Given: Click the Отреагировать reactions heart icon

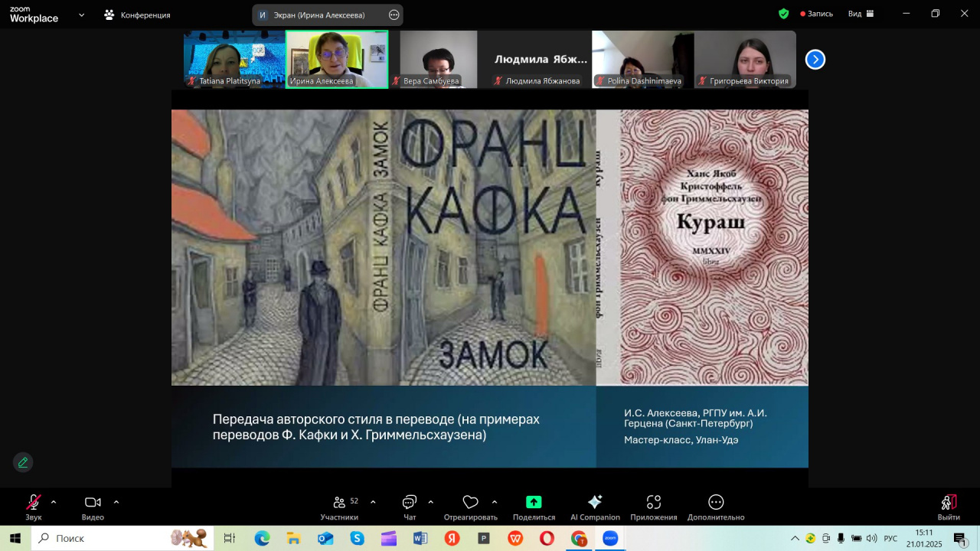Looking at the screenshot, I should point(470,503).
